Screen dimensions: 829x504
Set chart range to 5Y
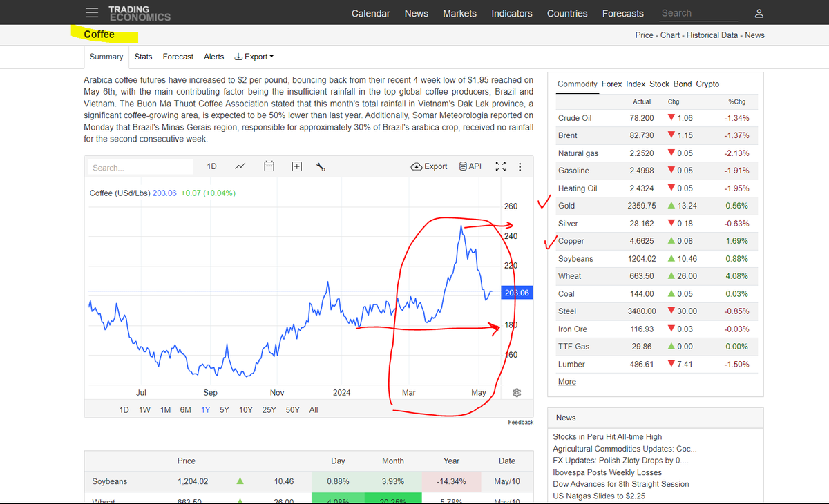(224, 409)
